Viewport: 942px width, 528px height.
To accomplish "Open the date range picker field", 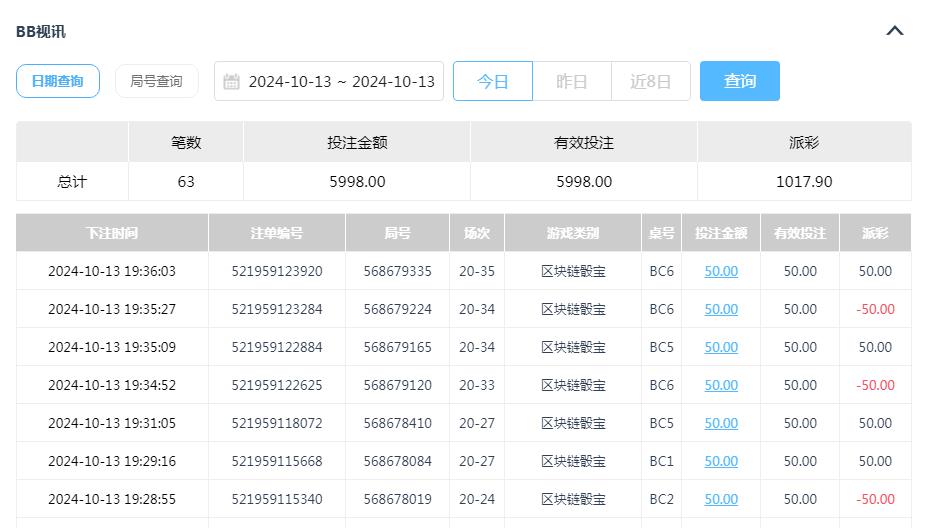I will click(x=340, y=82).
